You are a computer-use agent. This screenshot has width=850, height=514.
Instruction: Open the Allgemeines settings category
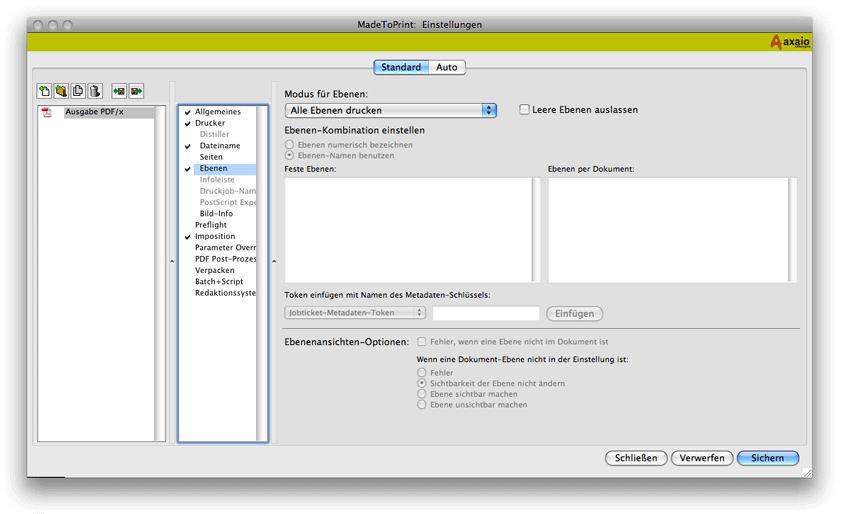coord(218,112)
